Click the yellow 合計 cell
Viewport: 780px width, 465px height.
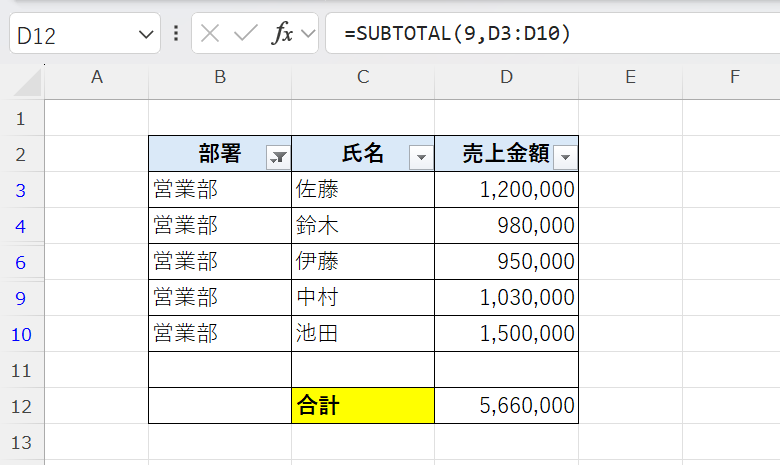tap(362, 405)
